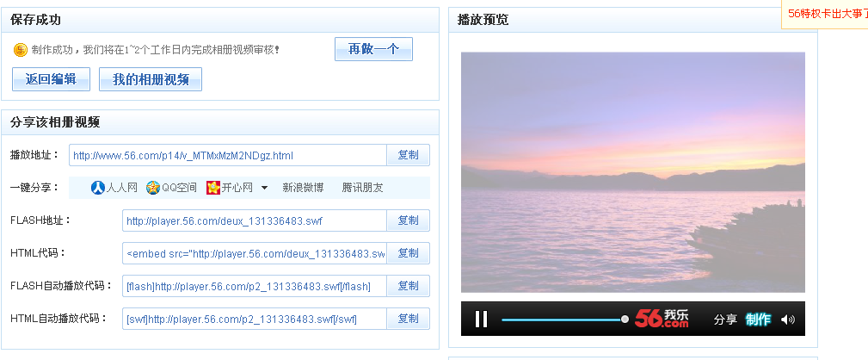Viewport: 868px width, 360px height.
Task: Click the player progress slider handle
Action: (625, 319)
